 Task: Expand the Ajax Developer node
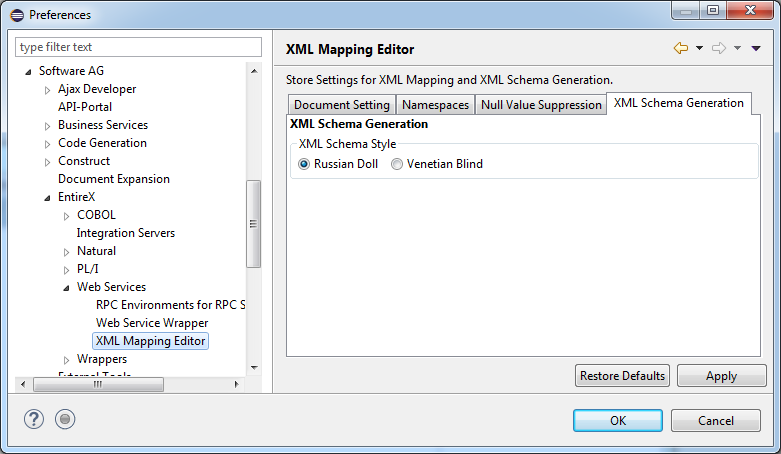(x=47, y=90)
